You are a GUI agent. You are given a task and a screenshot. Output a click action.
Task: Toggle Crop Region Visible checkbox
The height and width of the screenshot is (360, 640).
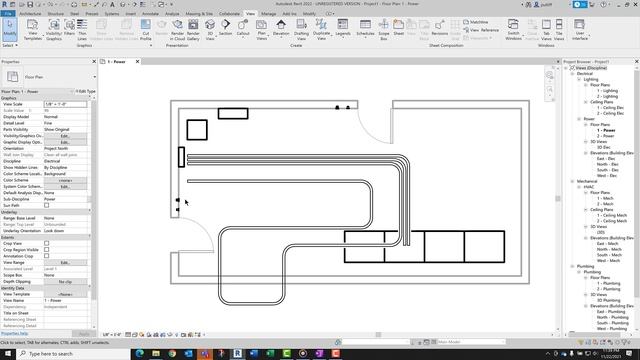pyautogui.click(x=47, y=250)
